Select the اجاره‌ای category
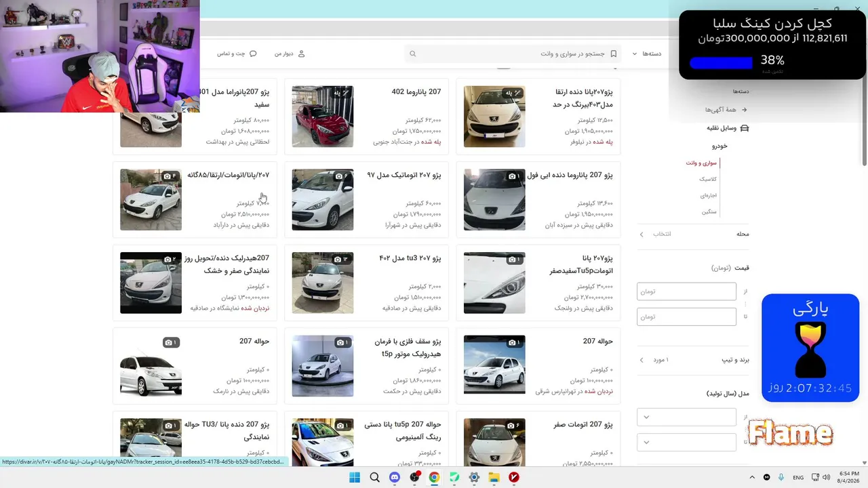868x488 pixels. pyautogui.click(x=709, y=195)
